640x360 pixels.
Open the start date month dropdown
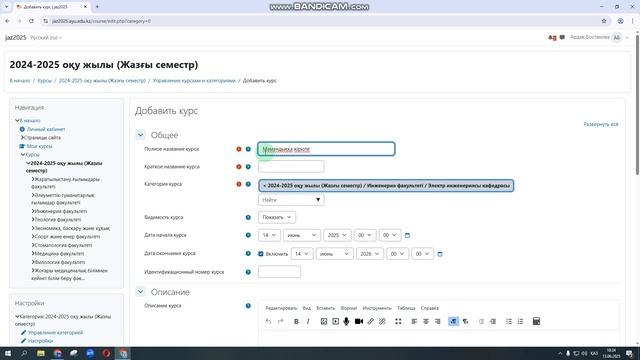[302, 235]
